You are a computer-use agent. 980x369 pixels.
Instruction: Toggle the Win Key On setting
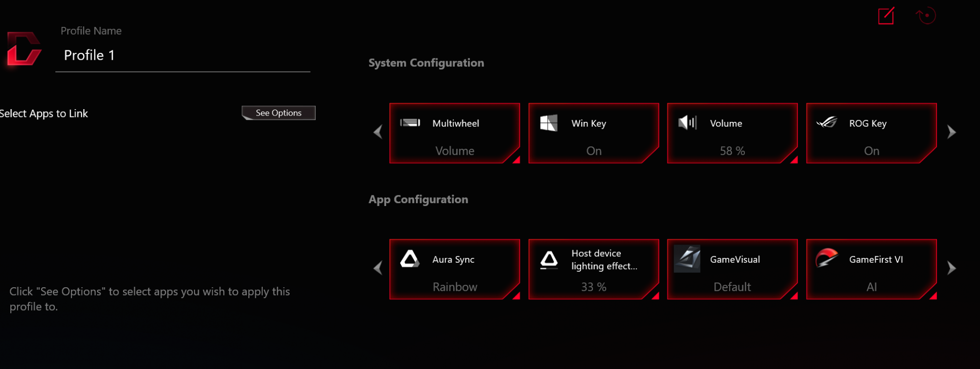pyautogui.click(x=593, y=151)
